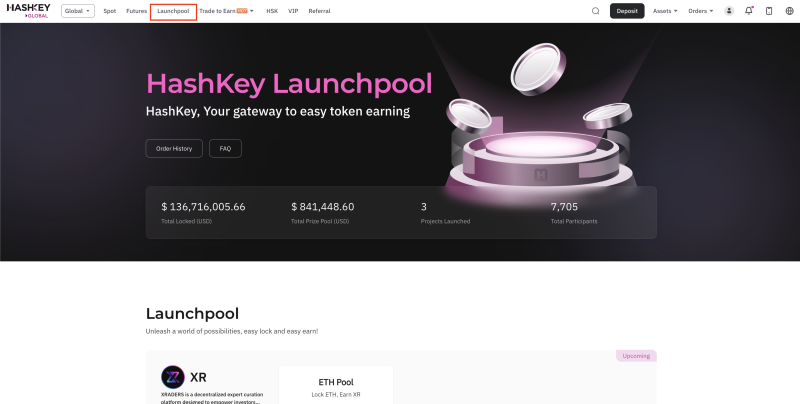
Task: Open the Global region dropdown
Action: click(78, 11)
